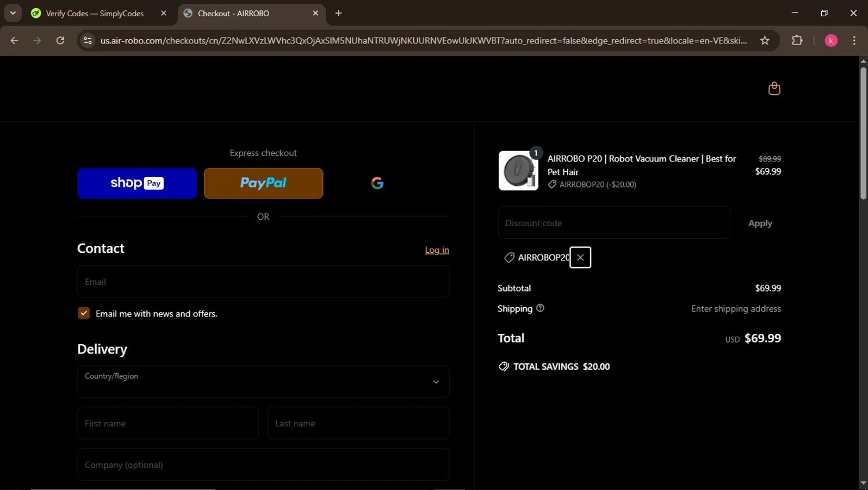Click the crossed-out $89.99 original price
868x490 pixels.
coord(770,159)
